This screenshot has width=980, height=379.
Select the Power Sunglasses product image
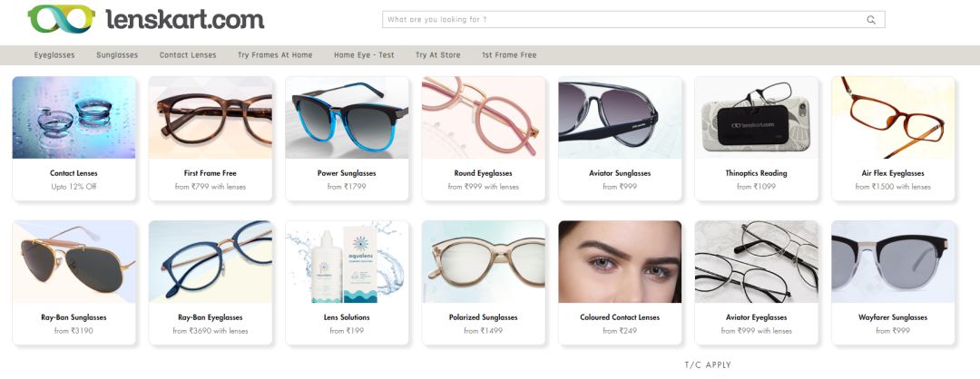point(347,117)
